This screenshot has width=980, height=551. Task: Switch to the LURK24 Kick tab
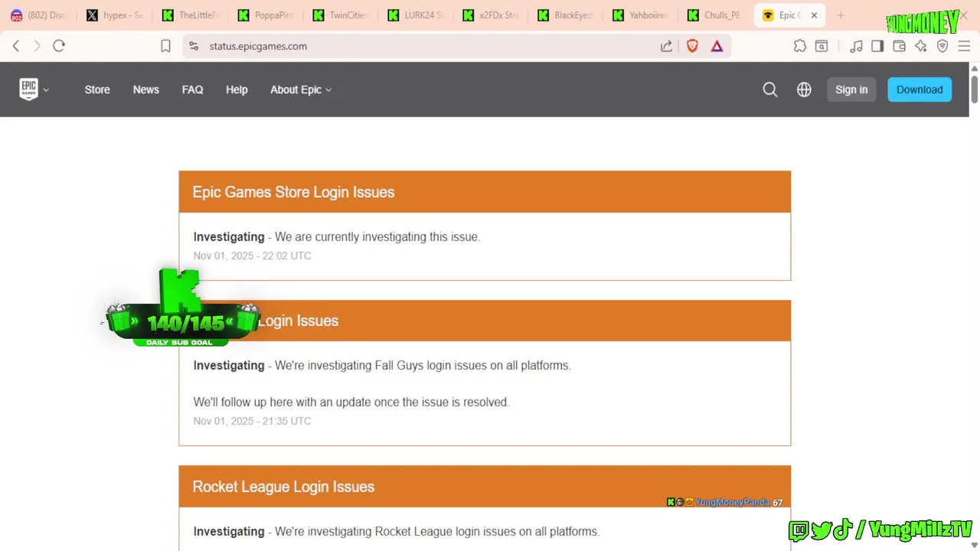(x=415, y=15)
